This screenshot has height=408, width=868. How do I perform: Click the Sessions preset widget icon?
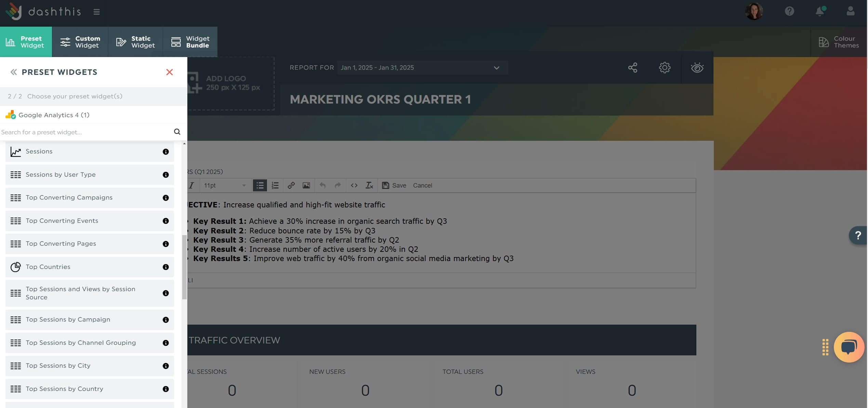click(15, 151)
